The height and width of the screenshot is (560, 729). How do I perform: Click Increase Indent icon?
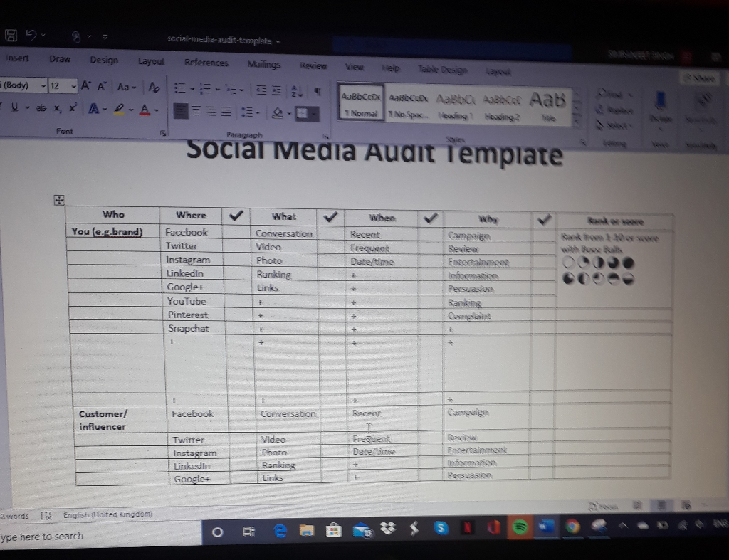[x=277, y=90]
